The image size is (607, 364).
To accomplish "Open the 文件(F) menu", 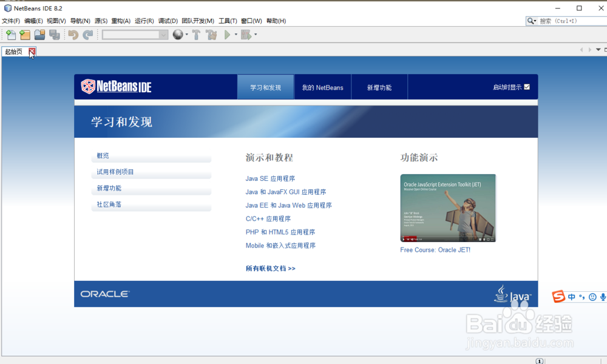I will coord(11,21).
